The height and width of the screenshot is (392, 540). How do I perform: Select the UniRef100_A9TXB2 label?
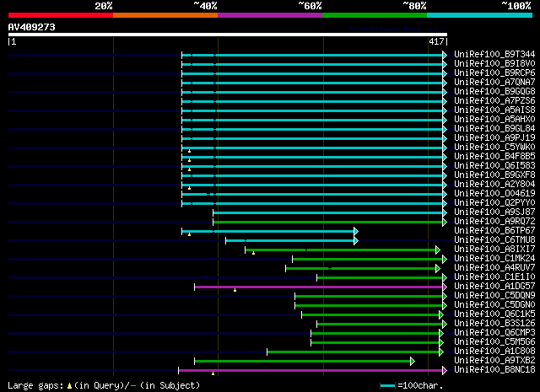(x=494, y=361)
